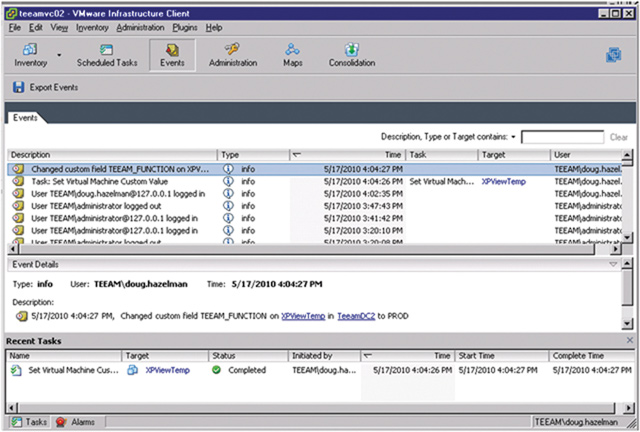Open the View menu
The width and height of the screenshot is (640, 432).
pyautogui.click(x=59, y=28)
